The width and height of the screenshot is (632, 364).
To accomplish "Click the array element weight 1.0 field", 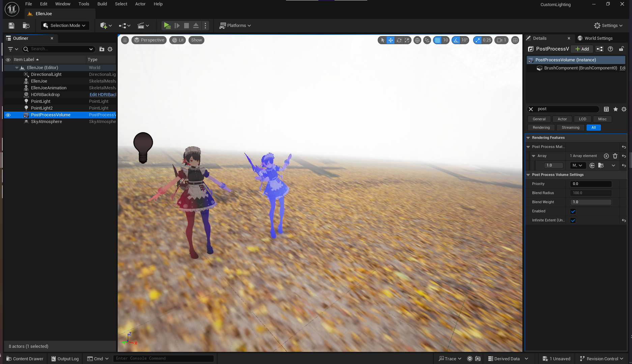I will (554, 165).
